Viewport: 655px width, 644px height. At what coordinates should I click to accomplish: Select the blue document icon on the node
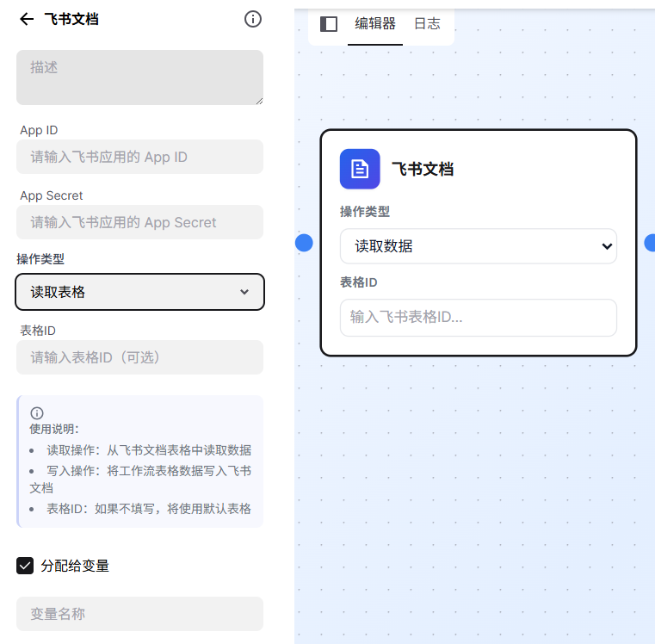(x=360, y=169)
